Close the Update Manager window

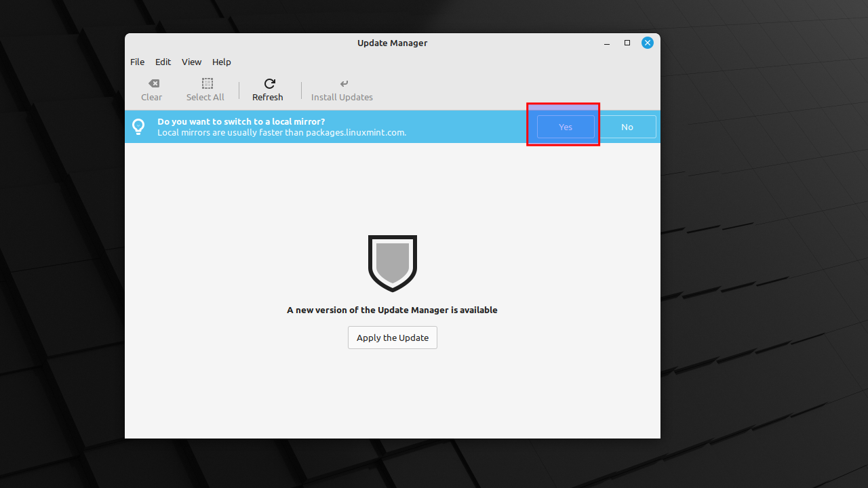tap(648, 43)
